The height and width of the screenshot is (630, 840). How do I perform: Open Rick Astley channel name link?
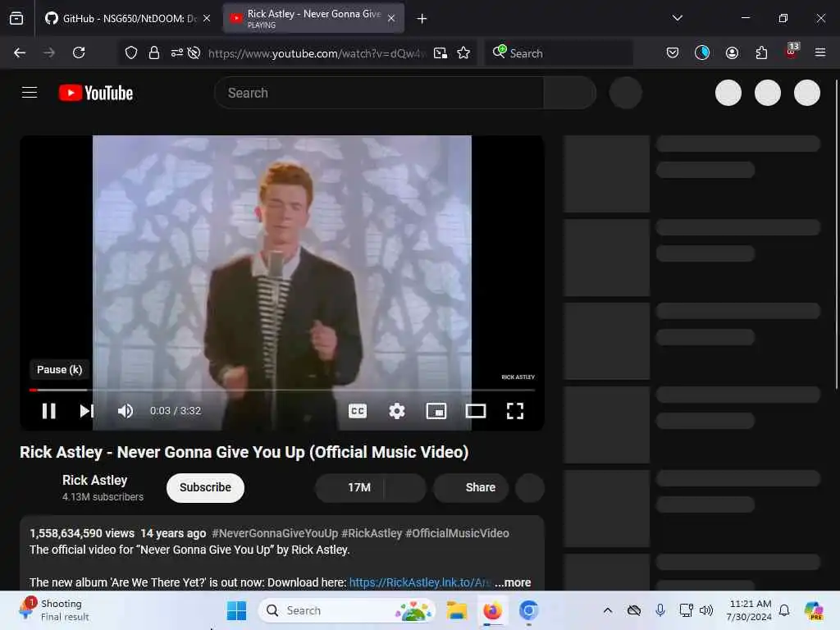click(95, 480)
